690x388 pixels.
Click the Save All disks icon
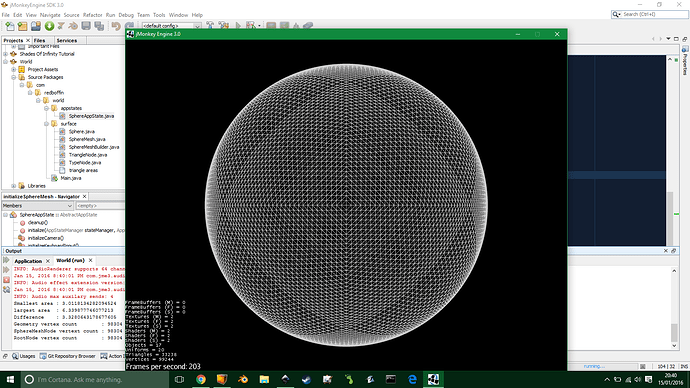point(99,26)
